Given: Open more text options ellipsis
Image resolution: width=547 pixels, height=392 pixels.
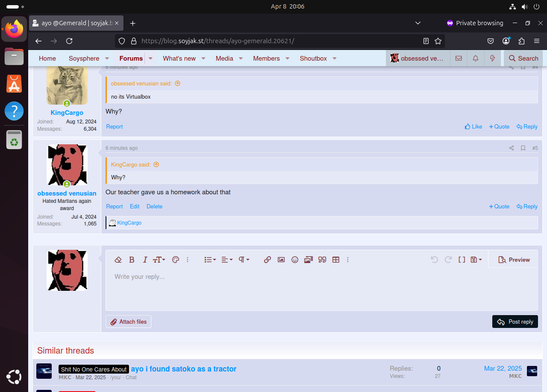Looking at the screenshot, I should 188,260.
